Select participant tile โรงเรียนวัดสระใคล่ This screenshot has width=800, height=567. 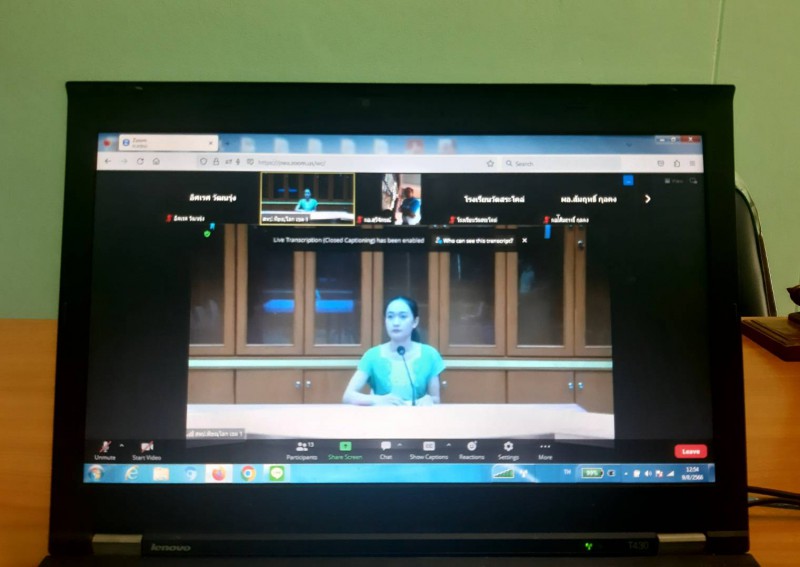click(x=493, y=199)
